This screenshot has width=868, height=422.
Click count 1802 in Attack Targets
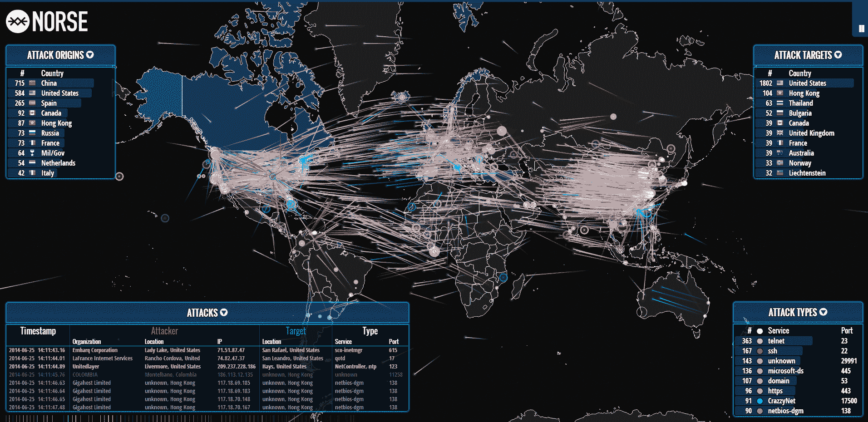[765, 83]
